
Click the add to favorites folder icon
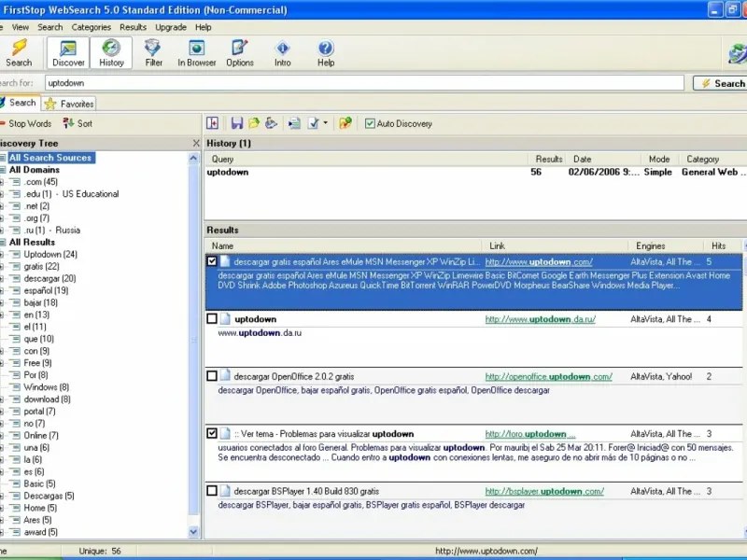click(345, 123)
